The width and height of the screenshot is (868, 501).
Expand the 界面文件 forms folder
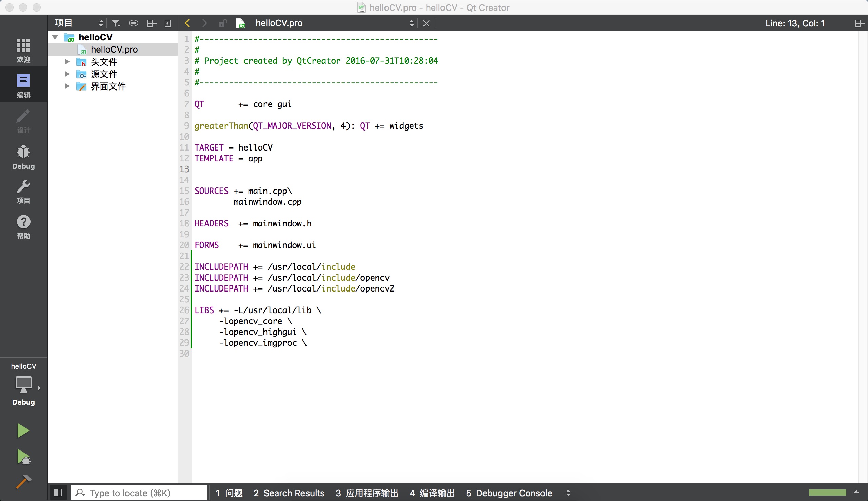pyautogui.click(x=67, y=86)
